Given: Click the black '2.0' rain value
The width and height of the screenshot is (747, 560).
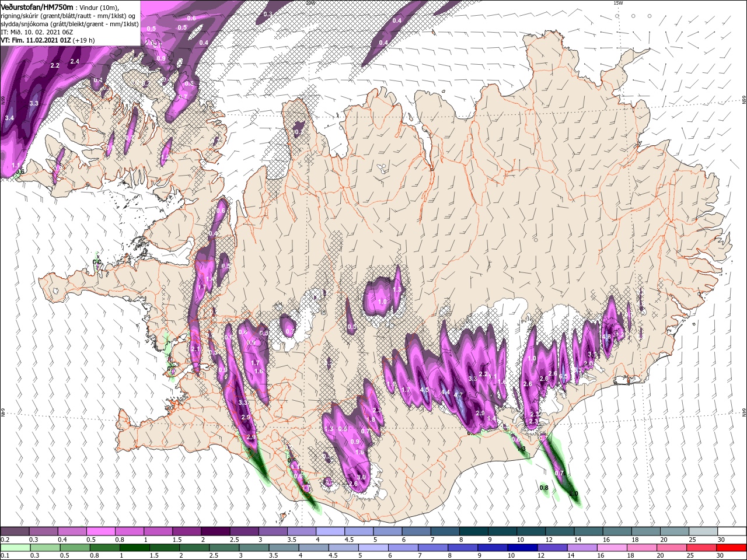Looking at the screenshot, I should tap(574, 494).
